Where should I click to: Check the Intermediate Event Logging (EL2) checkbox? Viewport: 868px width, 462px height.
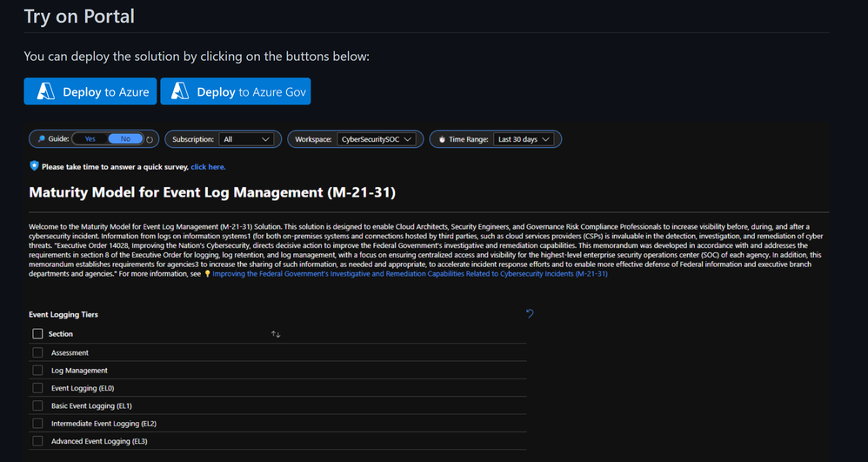37,423
